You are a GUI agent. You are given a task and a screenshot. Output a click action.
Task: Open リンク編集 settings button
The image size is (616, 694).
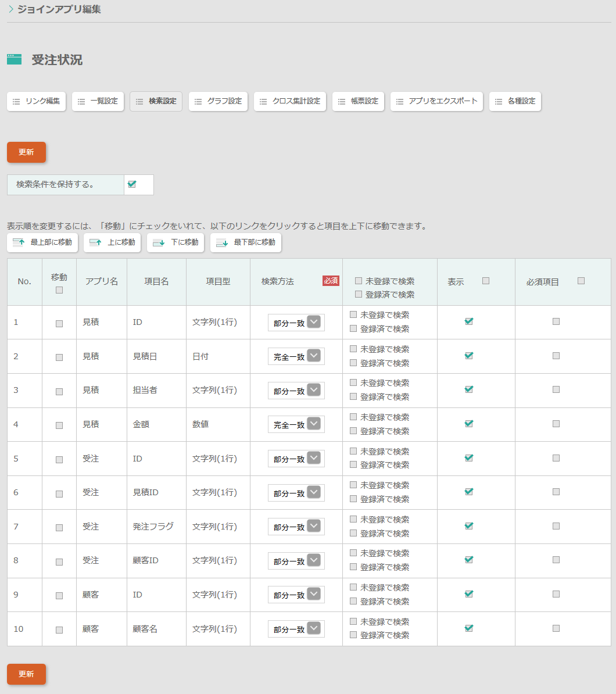tap(36, 101)
